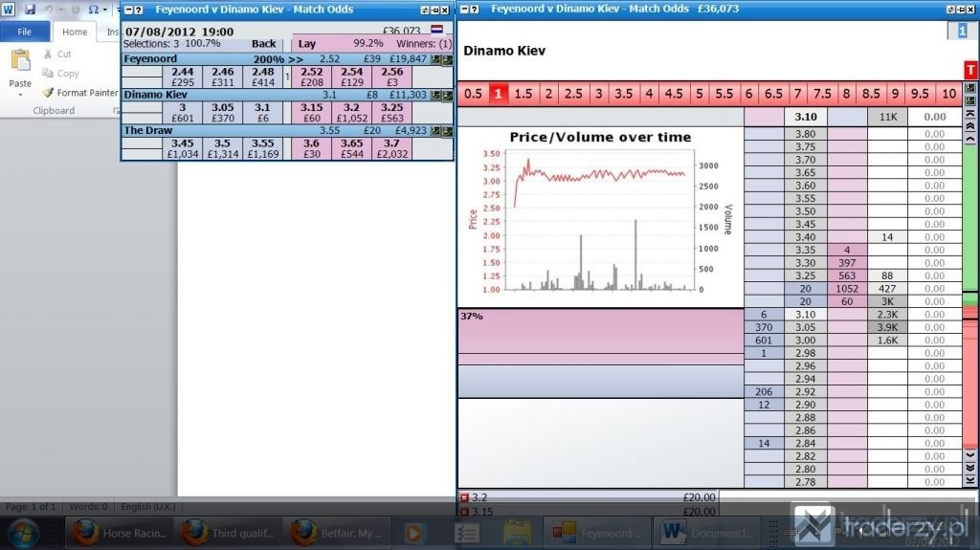
Task: Click the 601 back amount at ladder price 3.00
Action: [x=764, y=340]
